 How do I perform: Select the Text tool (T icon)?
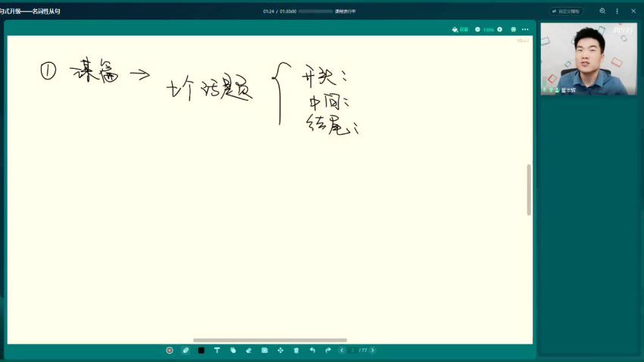[217, 351]
